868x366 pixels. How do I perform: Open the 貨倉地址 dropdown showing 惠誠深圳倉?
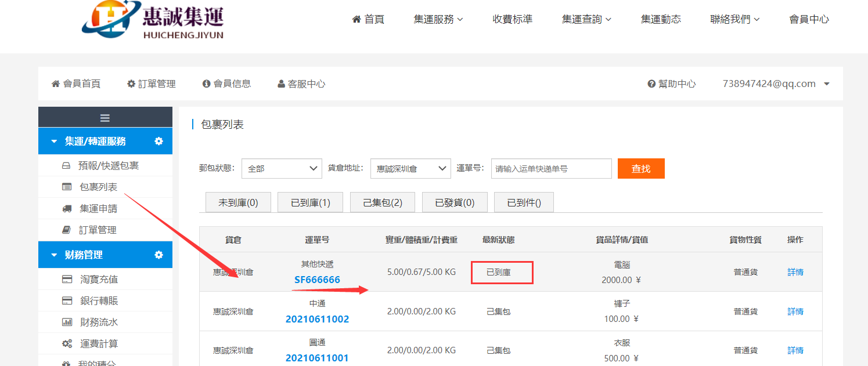click(x=410, y=168)
